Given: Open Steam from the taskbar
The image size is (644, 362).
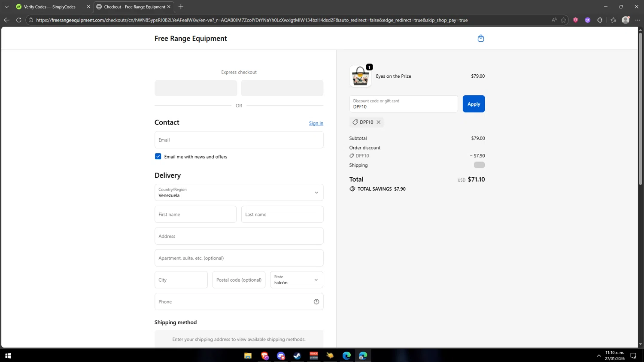Looking at the screenshot, I should coord(297,356).
